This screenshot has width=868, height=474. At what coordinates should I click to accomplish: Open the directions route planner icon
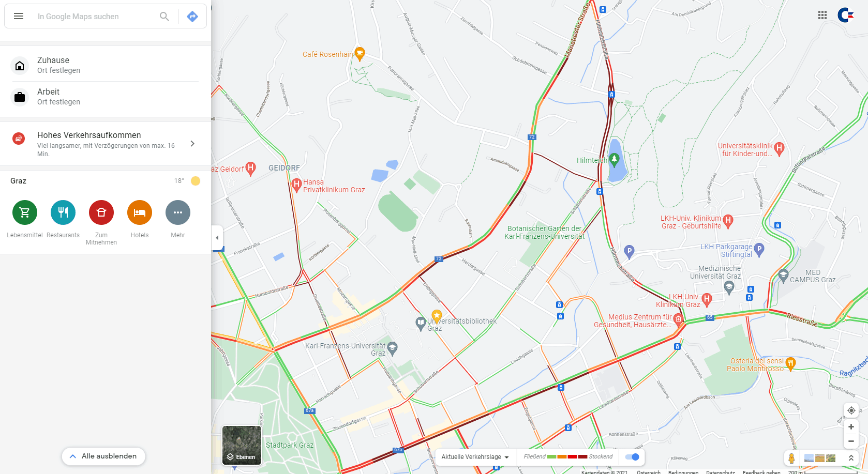coord(192,17)
